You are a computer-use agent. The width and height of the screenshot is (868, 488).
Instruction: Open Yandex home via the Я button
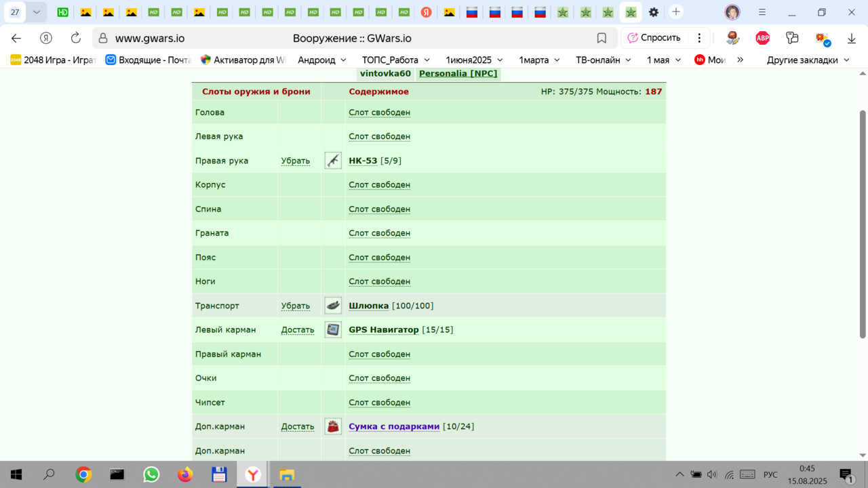point(46,38)
